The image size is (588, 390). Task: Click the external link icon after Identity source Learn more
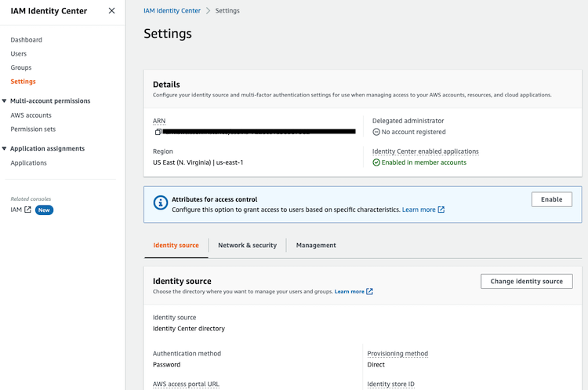click(x=369, y=291)
